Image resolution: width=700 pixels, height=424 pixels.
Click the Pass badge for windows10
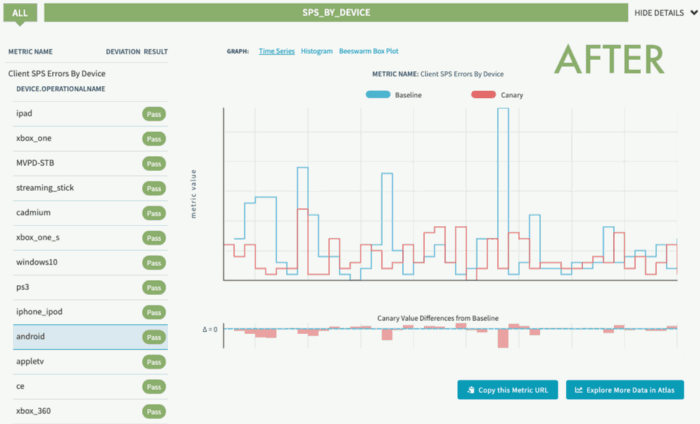tap(154, 262)
